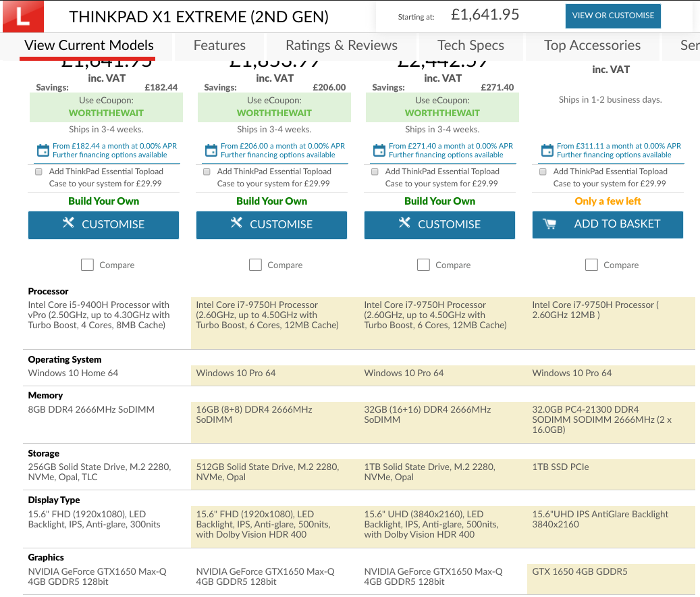Tick Topload Case checkbox for the £271.40 savings model
This screenshot has height=597, width=700.
point(375,172)
